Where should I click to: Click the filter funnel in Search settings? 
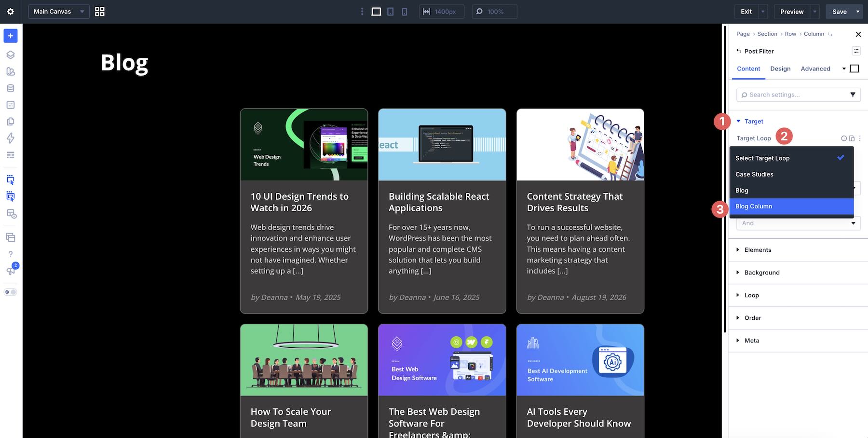853,95
